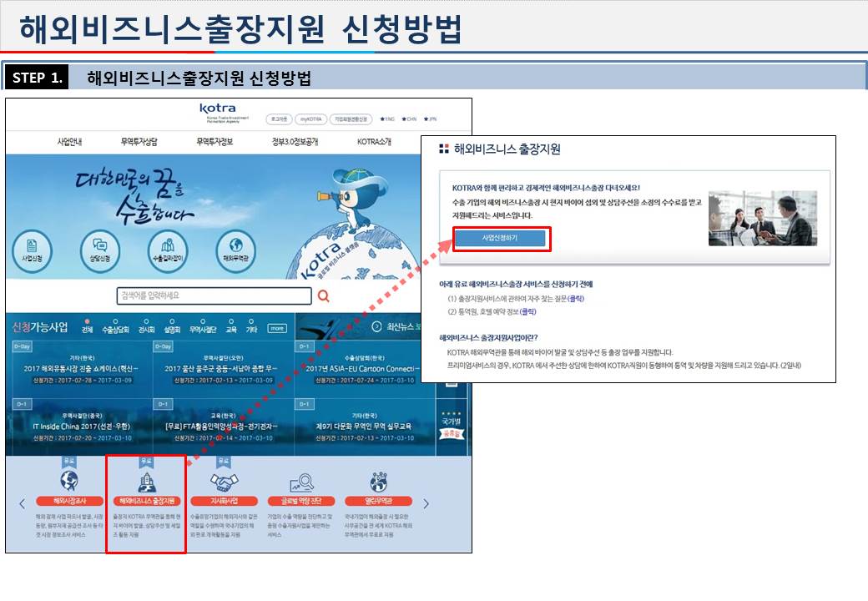Choose the 기타 filter radio
Viewport: 868px width, 601px height.
pyautogui.click(x=251, y=321)
